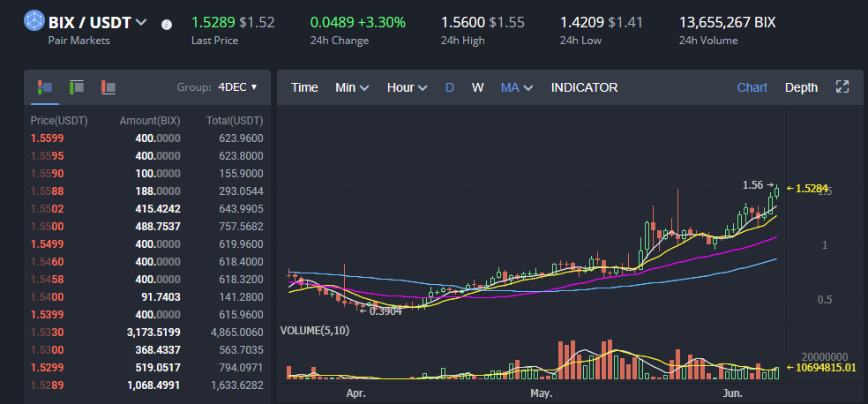Click the BIX coin logo icon

coord(34,22)
